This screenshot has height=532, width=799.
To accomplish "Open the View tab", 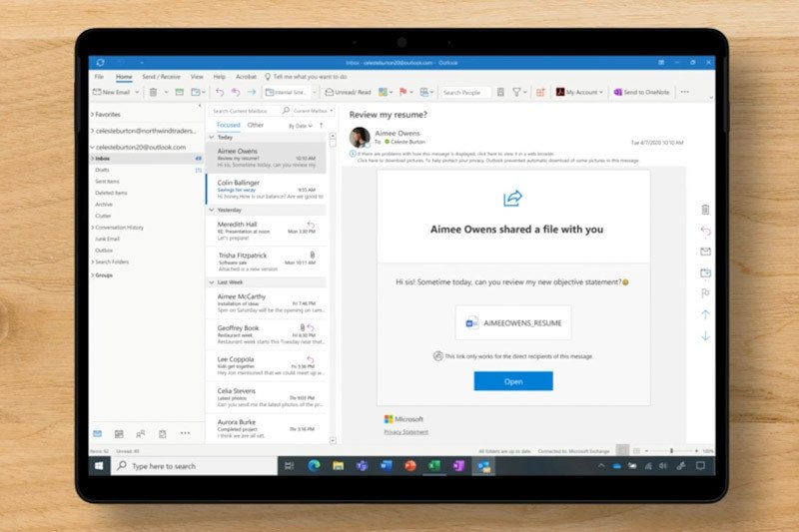I will (x=197, y=77).
